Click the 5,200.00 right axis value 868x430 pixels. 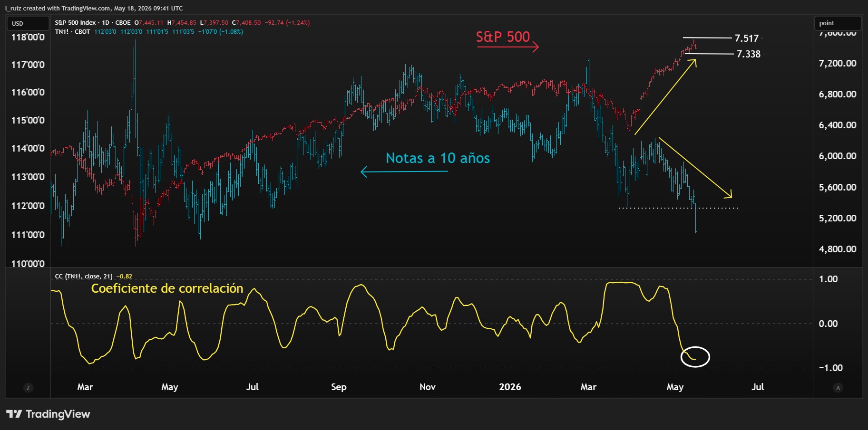[x=838, y=218]
